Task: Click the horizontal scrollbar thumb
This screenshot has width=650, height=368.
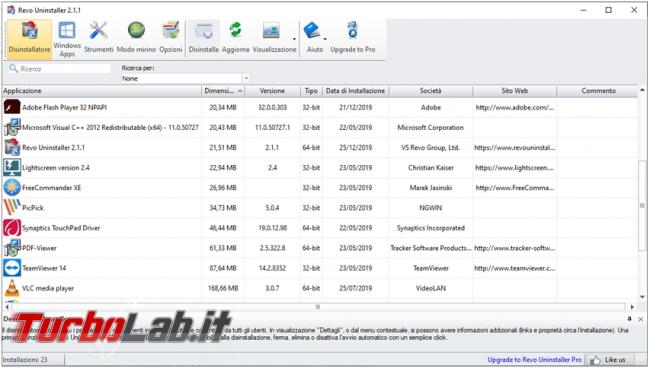Action: [318, 307]
